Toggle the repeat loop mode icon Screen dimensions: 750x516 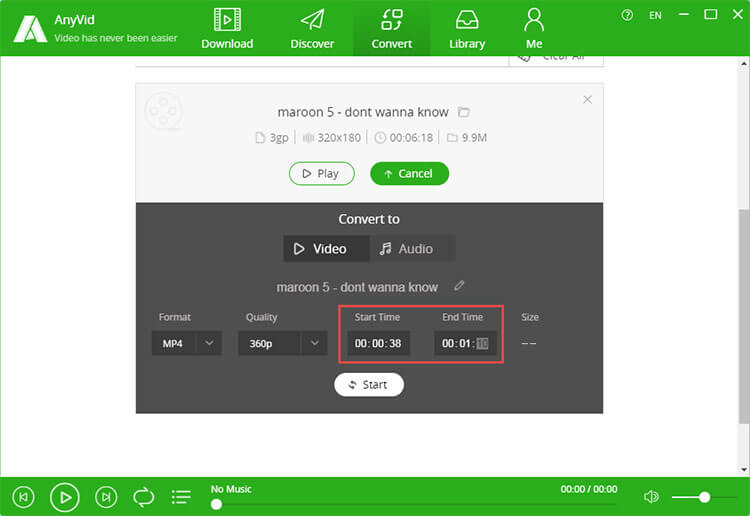[143, 497]
